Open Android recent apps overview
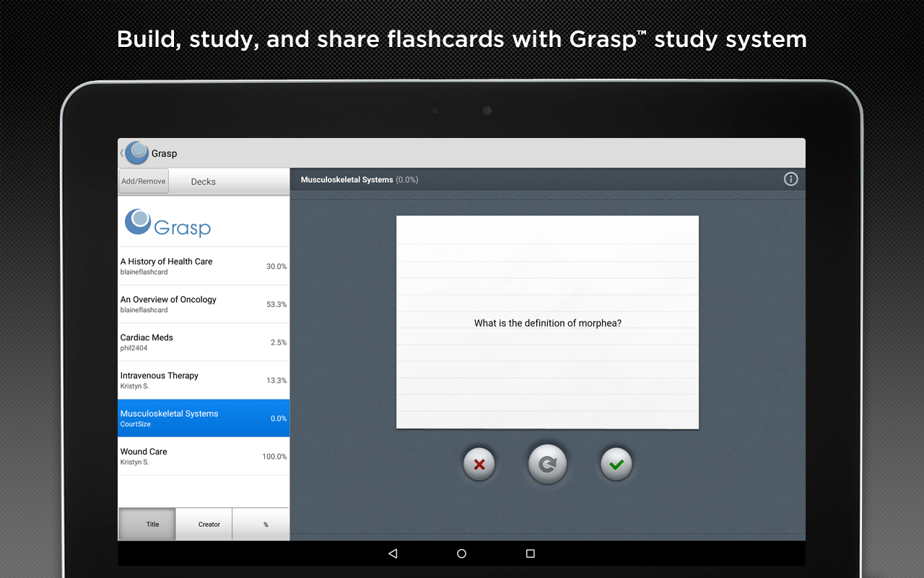The width and height of the screenshot is (924, 578). pyautogui.click(x=529, y=553)
